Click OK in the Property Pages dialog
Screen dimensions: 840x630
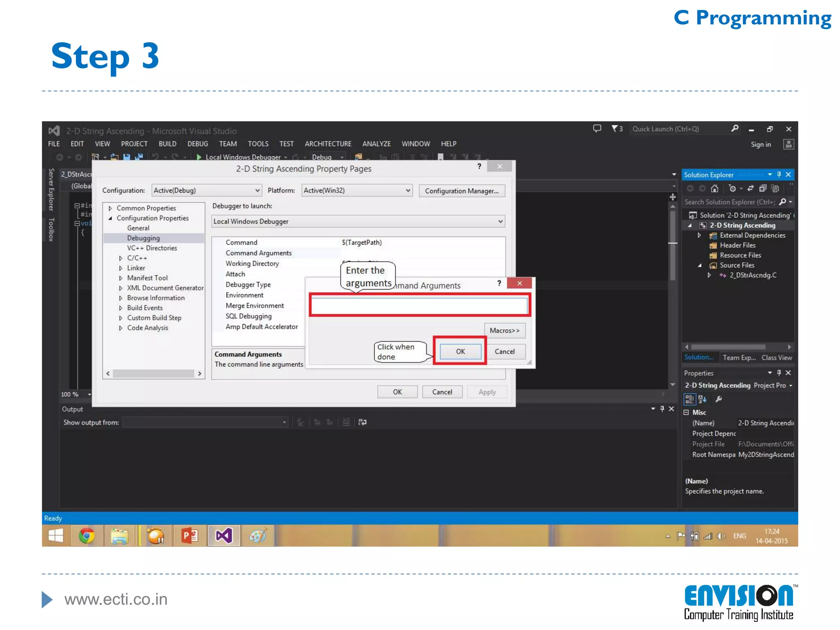[x=397, y=392]
